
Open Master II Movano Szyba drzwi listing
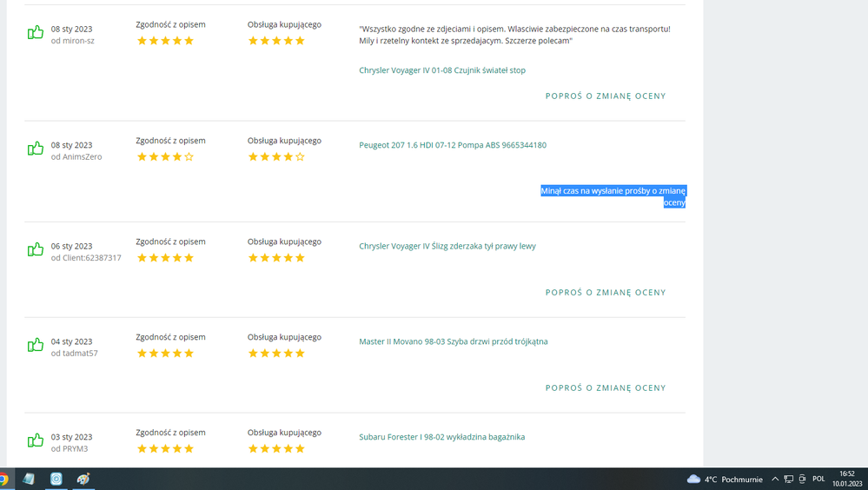pyautogui.click(x=454, y=341)
